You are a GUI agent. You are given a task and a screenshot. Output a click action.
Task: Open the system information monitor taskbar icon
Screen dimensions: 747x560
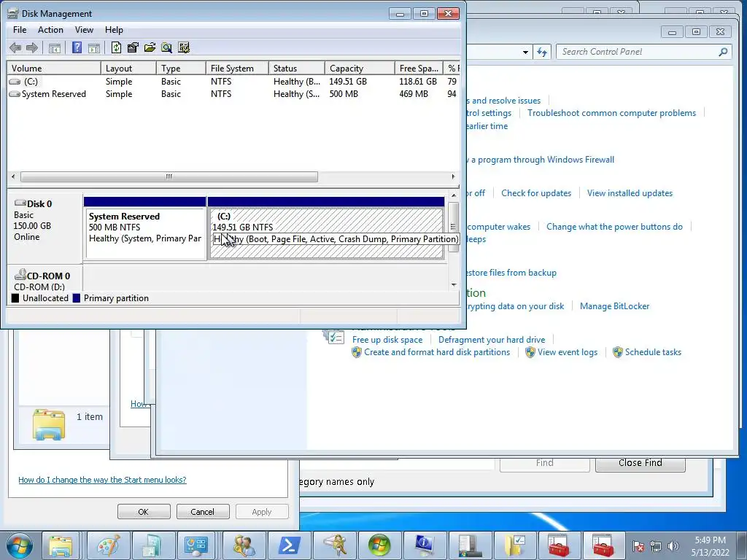point(425,545)
